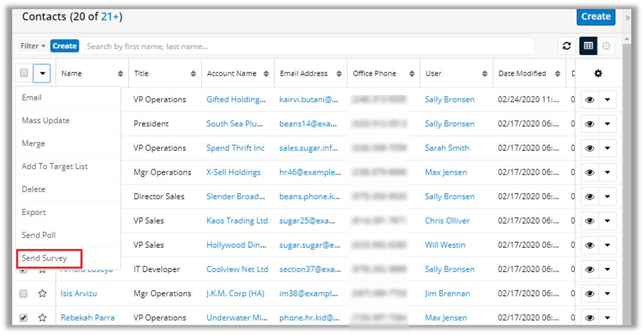644x335 pixels.
Task: Click the contact search input field
Action: coord(308,46)
